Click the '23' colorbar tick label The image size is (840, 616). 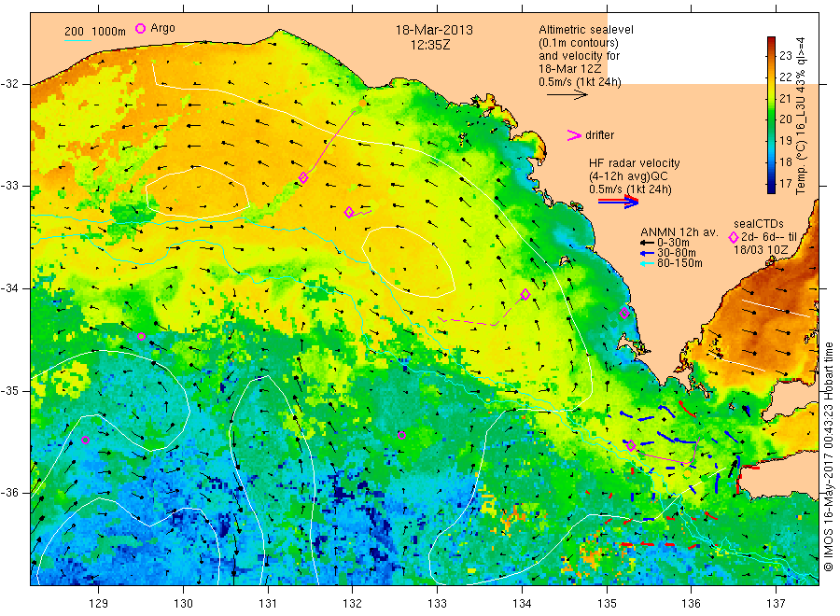[x=785, y=55]
